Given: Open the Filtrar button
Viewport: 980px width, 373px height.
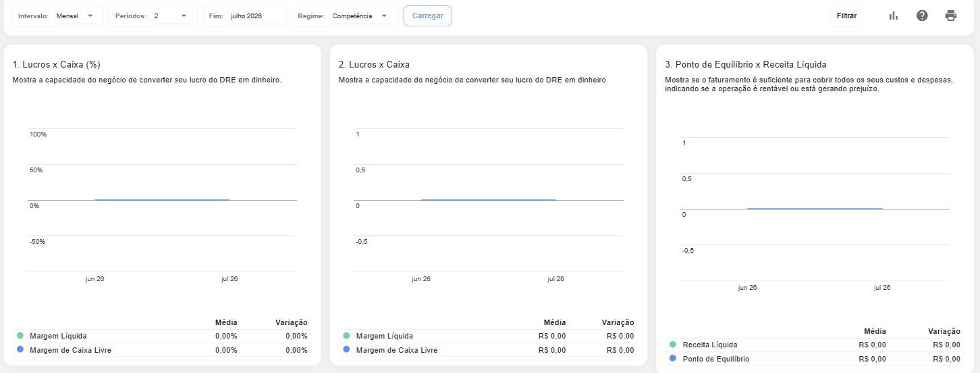Looking at the screenshot, I should pos(846,16).
